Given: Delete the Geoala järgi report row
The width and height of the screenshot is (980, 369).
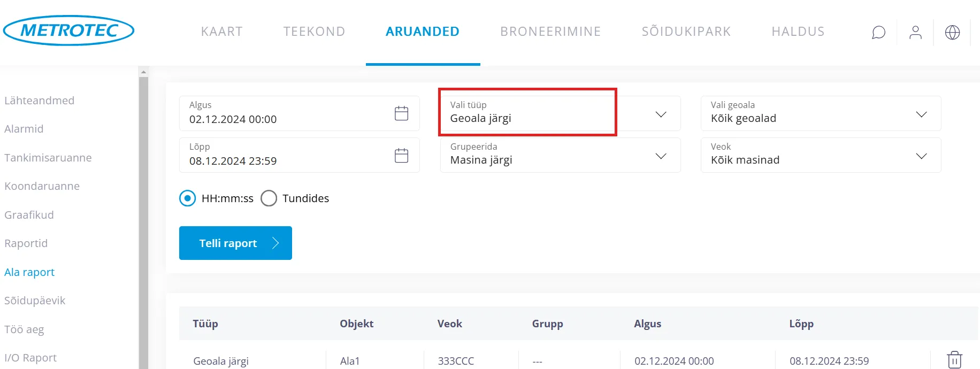Looking at the screenshot, I should tap(954, 360).
